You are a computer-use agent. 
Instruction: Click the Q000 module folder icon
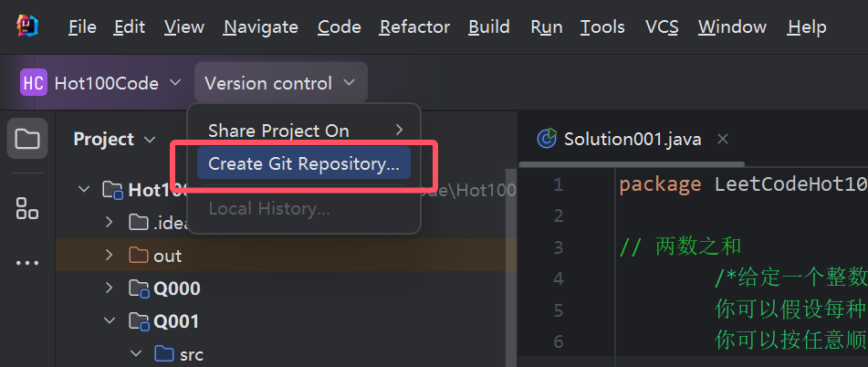139,289
